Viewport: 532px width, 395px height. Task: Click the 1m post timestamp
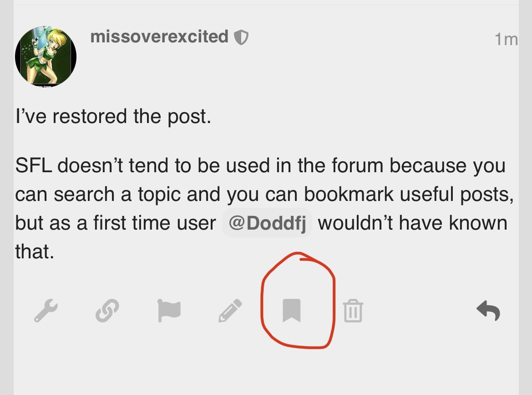506,39
